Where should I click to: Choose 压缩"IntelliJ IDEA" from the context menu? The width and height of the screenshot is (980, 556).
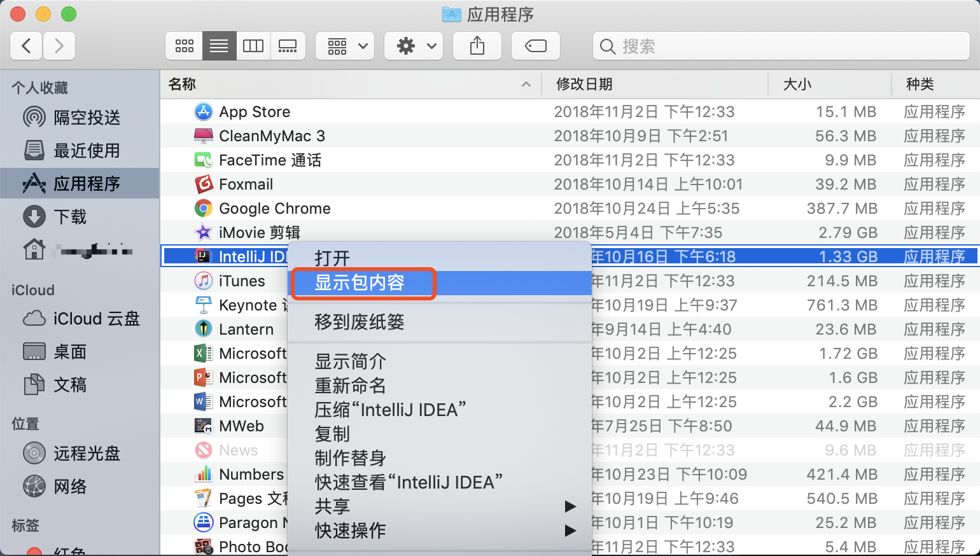(x=440, y=410)
